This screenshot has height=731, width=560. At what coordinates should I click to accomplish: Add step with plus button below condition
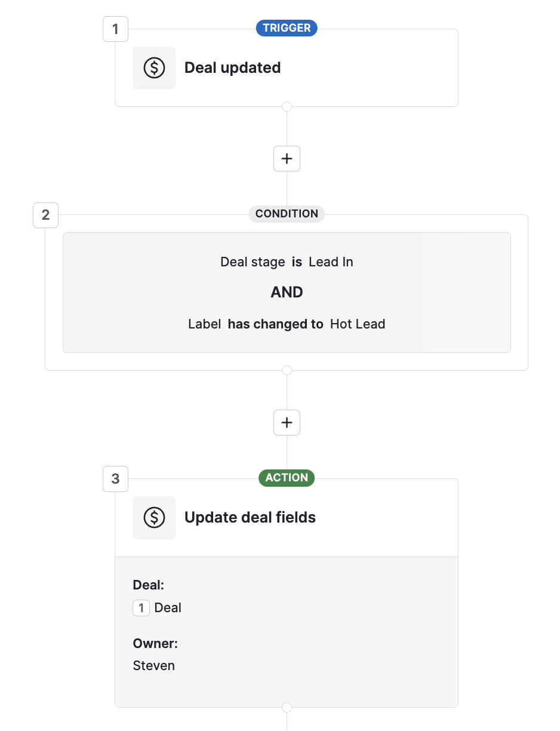click(287, 422)
